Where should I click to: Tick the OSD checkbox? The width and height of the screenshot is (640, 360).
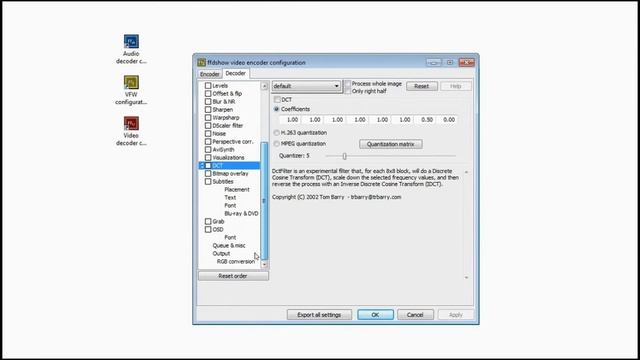(208, 229)
